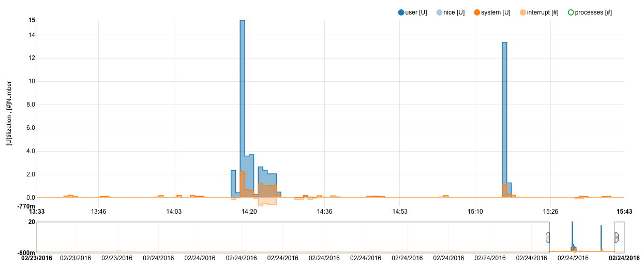The image size is (644, 268).
Task: Click the orange system legend circle
Action: (477, 12)
